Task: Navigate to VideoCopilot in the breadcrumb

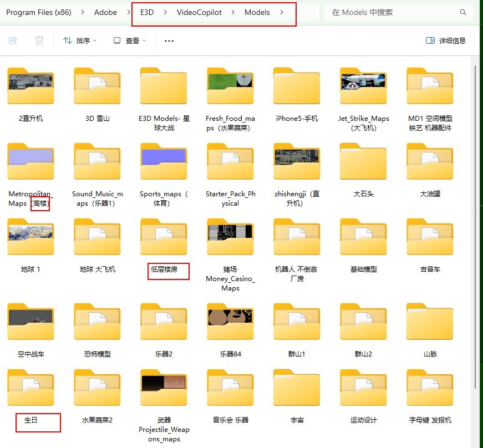Action: click(x=199, y=12)
